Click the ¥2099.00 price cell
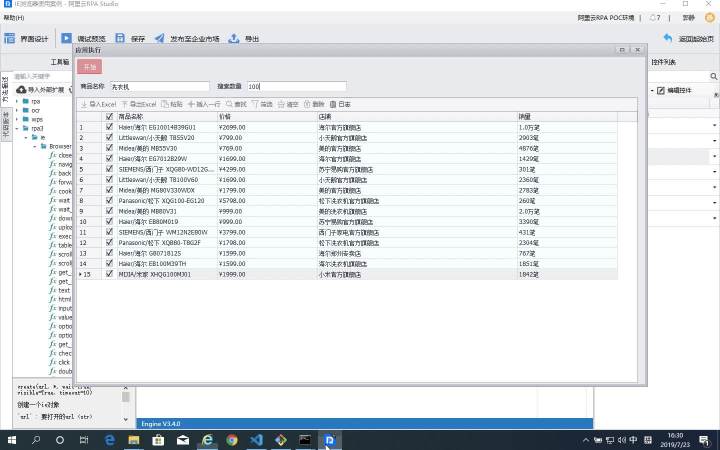 (267, 127)
